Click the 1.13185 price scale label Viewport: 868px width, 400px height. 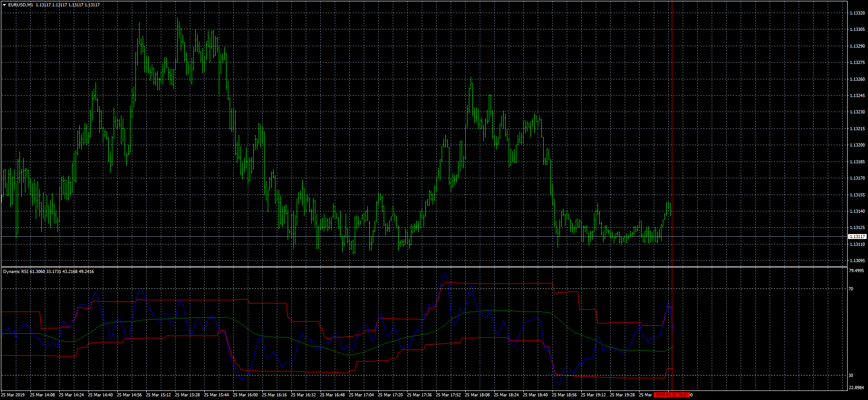point(857,162)
